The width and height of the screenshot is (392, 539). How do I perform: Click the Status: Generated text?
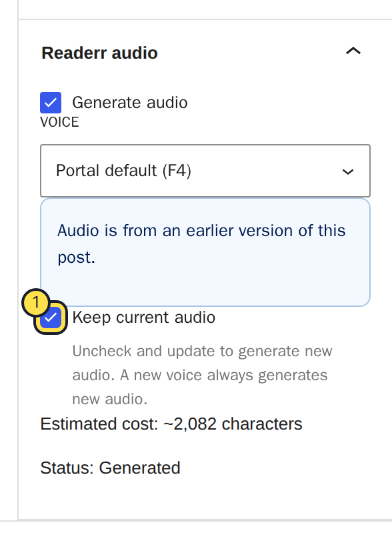(x=110, y=468)
